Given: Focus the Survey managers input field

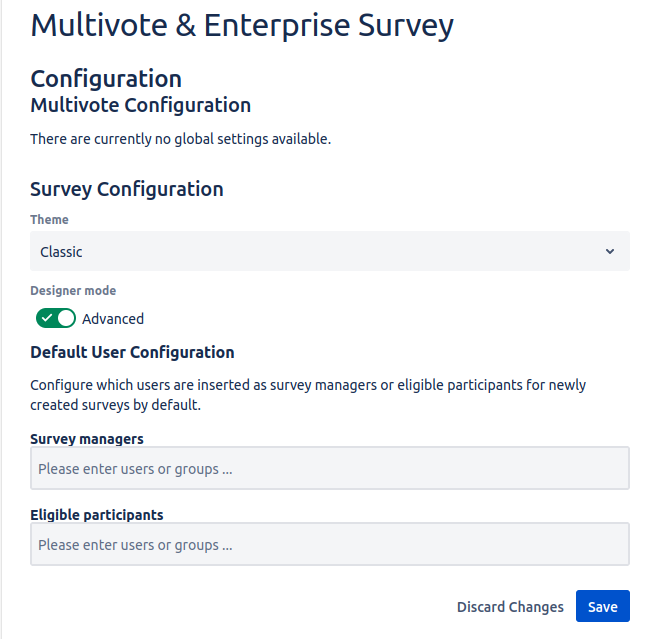Looking at the screenshot, I should (329, 468).
